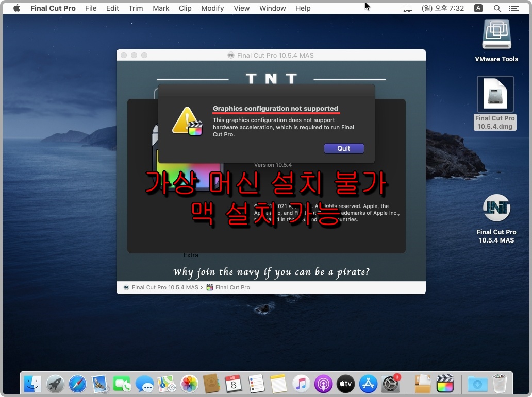This screenshot has height=397, width=532.
Task: Open the Modify menu
Action: (x=212, y=8)
